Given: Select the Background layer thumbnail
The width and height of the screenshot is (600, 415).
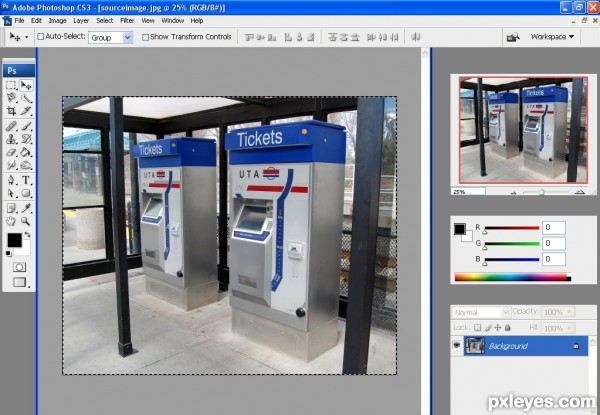Looking at the screenshot, I should coord(474,346).
